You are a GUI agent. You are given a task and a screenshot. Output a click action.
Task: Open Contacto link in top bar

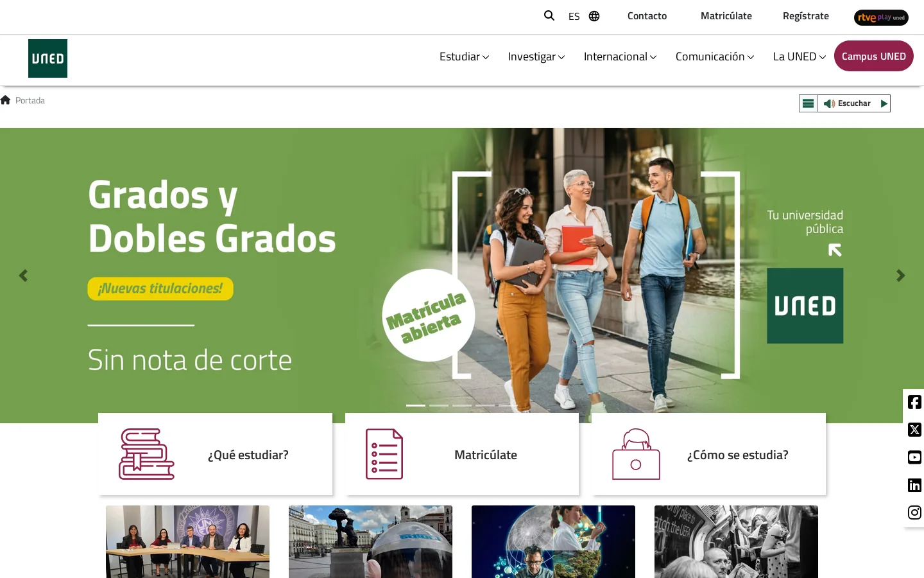tap(647, 16)
